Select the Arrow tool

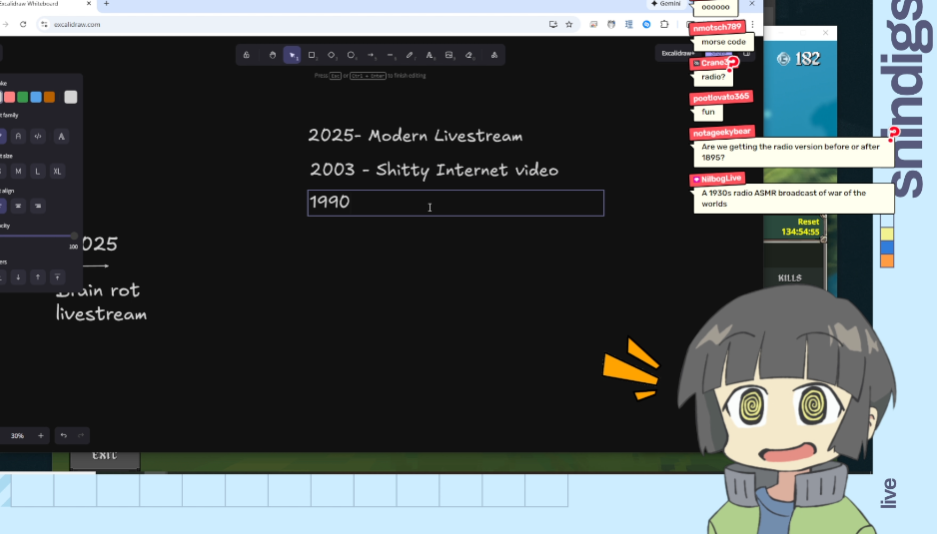coord(371,55)
